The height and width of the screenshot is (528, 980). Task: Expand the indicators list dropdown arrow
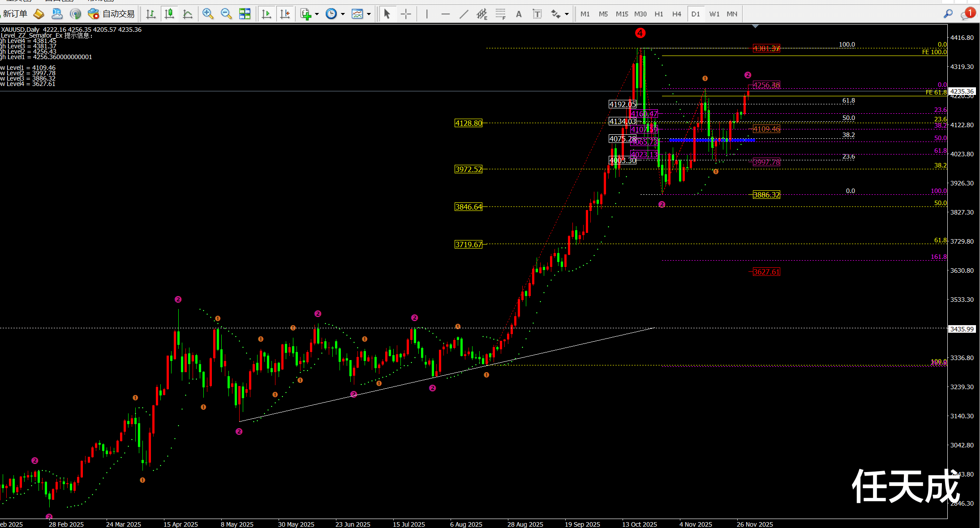pyautogui.click(x=317, y=14)
